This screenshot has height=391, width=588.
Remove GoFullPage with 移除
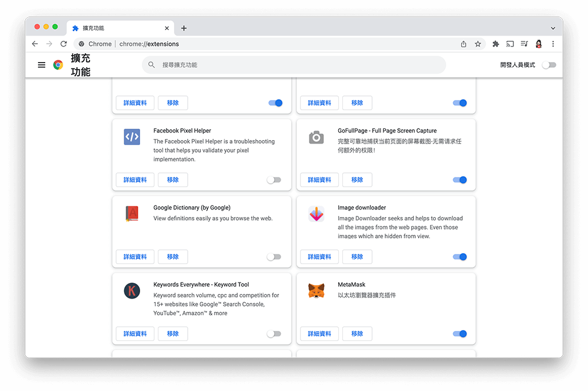pyautogui.click(x=357, y=180)
